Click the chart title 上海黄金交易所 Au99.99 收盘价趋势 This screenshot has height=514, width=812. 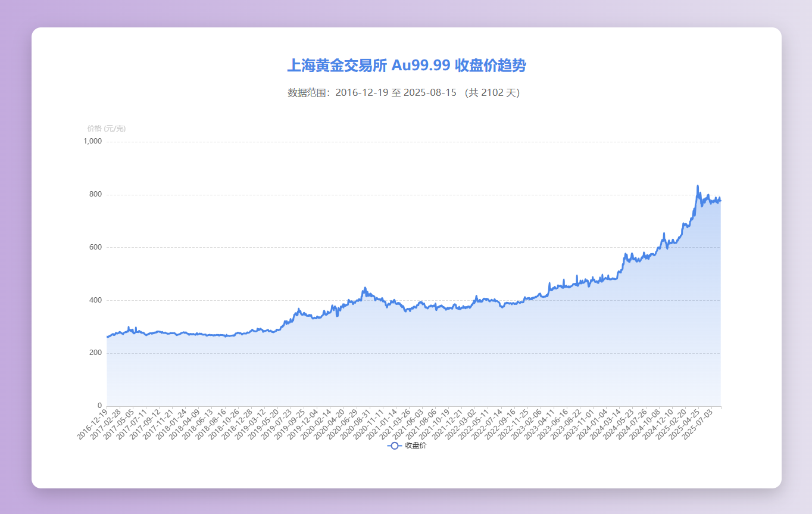click(407, 66)
